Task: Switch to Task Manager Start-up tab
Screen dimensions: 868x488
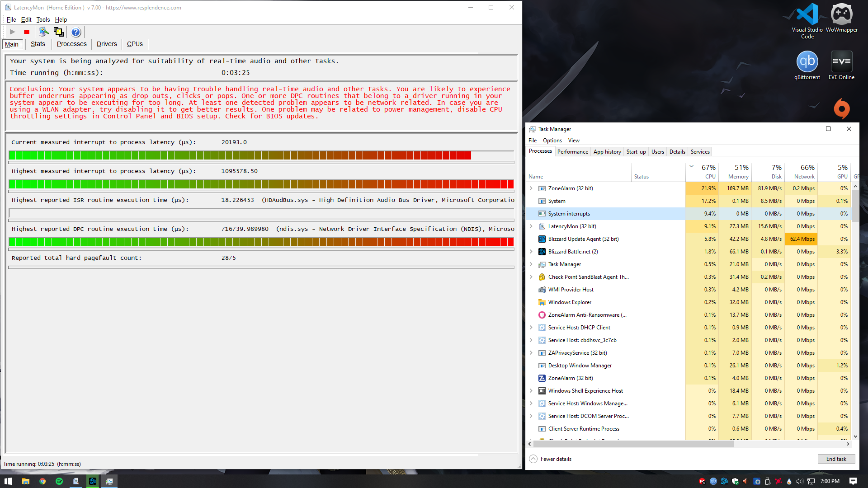Action: 636,152
